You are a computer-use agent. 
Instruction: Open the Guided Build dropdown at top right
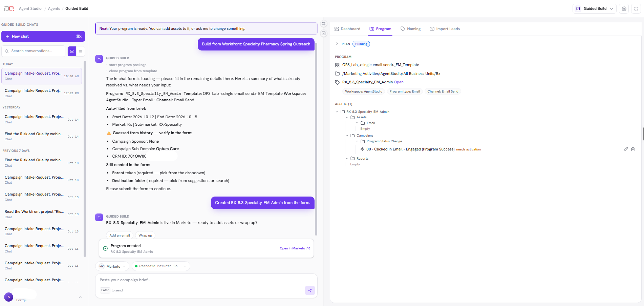coord(594,9)
